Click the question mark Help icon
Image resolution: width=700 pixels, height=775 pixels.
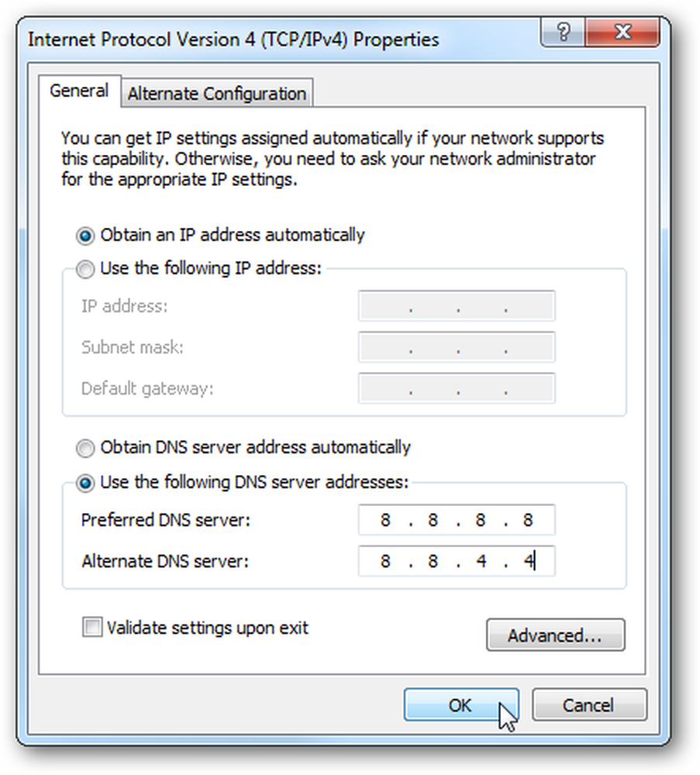pos(563,32)
